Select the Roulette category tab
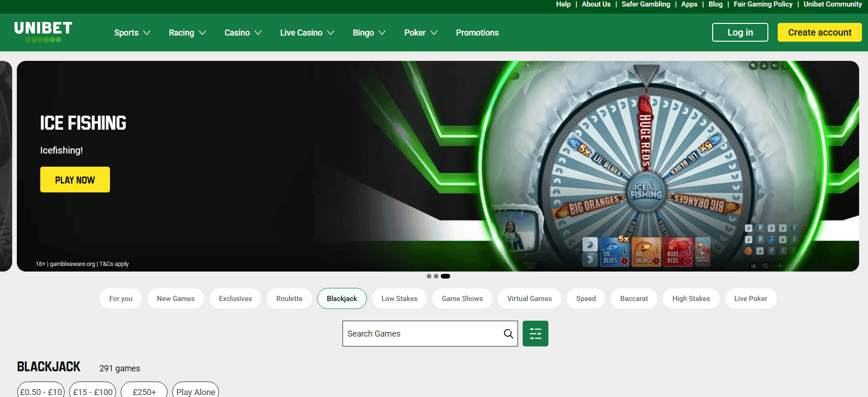 point(289,299)
